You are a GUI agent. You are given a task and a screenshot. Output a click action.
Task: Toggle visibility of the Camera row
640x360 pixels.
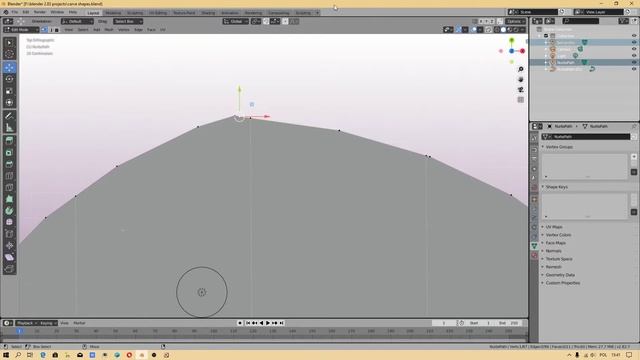coord(634,49)
